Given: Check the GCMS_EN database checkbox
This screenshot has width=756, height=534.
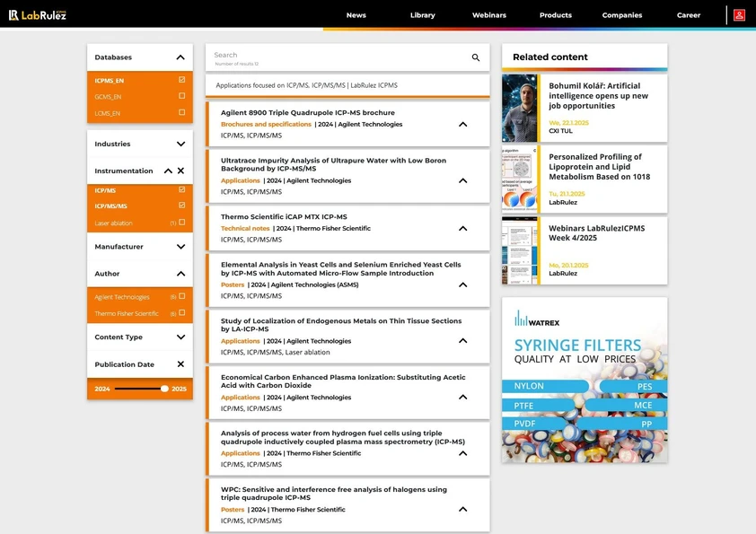Looking at the screenshot, I should coord(181,96).
